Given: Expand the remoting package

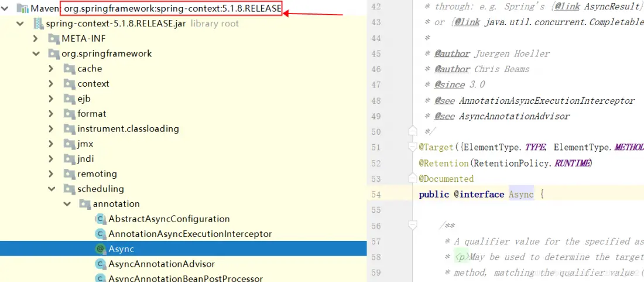Looking at the screenshot, I should (x=51, y=174).
